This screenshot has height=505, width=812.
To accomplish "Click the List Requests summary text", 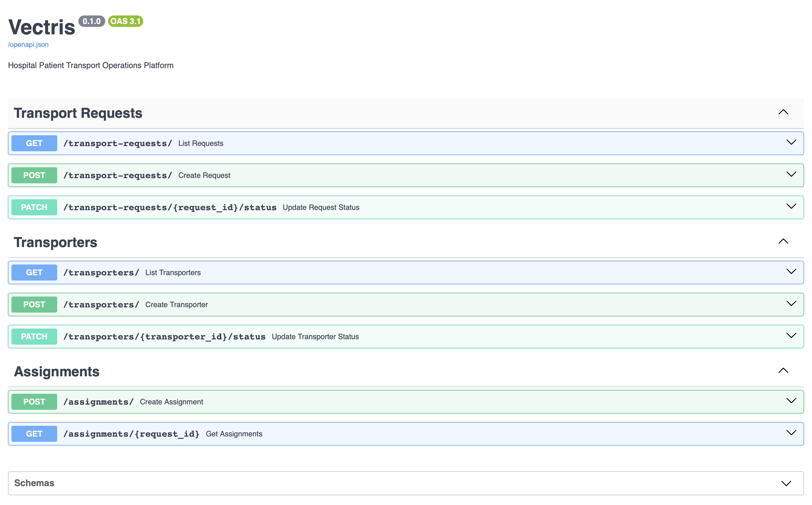I will pos(201,143).
